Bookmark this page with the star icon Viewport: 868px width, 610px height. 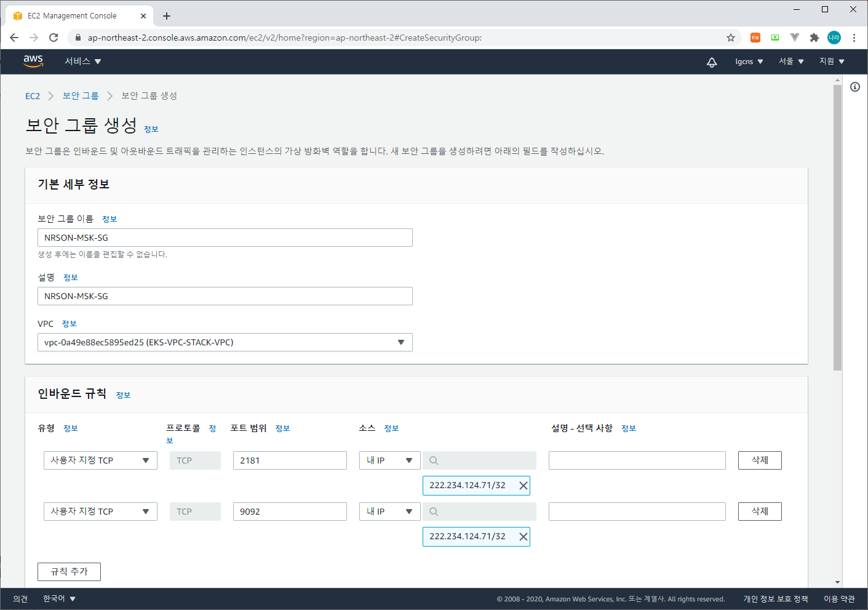(x=731, y=38)
